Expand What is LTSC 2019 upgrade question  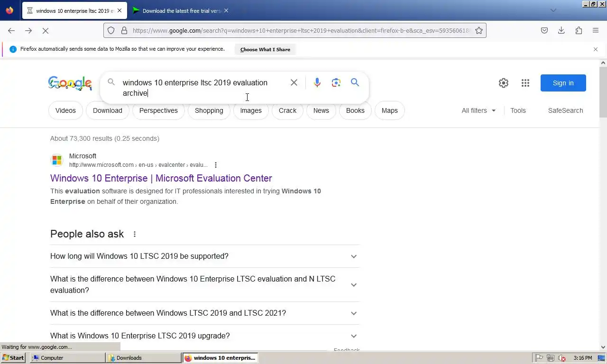205,336
